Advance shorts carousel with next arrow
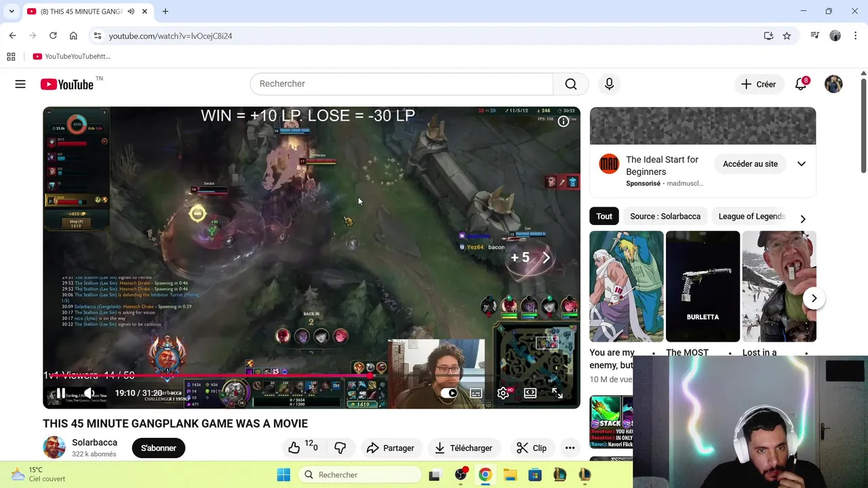The height and width of the screenshot is (488, 868). click(x=814, y=298)
